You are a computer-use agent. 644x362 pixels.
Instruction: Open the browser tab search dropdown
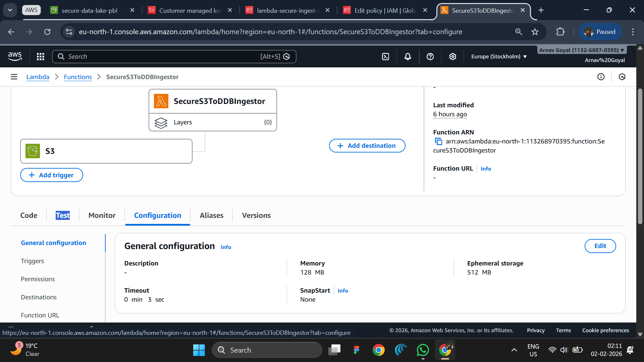(10, 10)
